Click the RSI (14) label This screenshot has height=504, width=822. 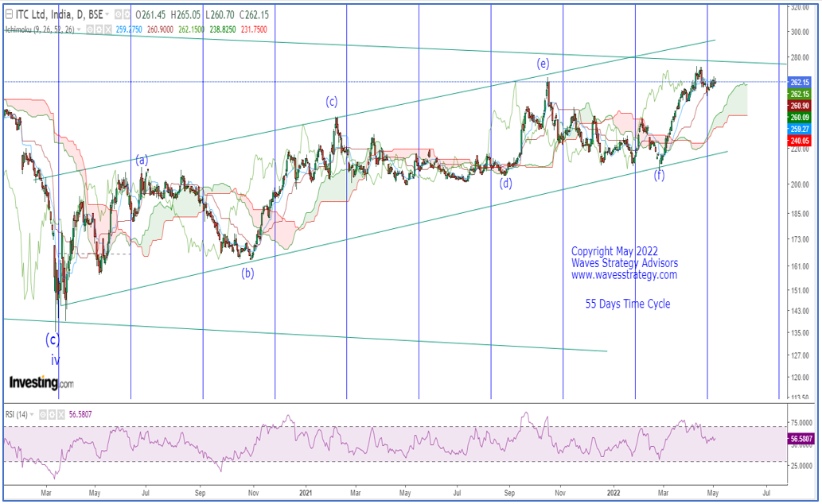point(16,414)
